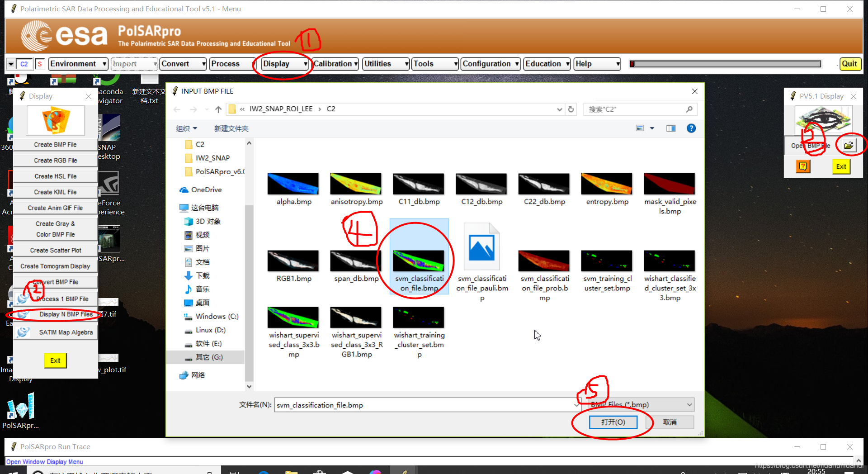Click the file name input field
This screenshot has width=868, height=474.
pyautogui.click(x=427, y=405)
